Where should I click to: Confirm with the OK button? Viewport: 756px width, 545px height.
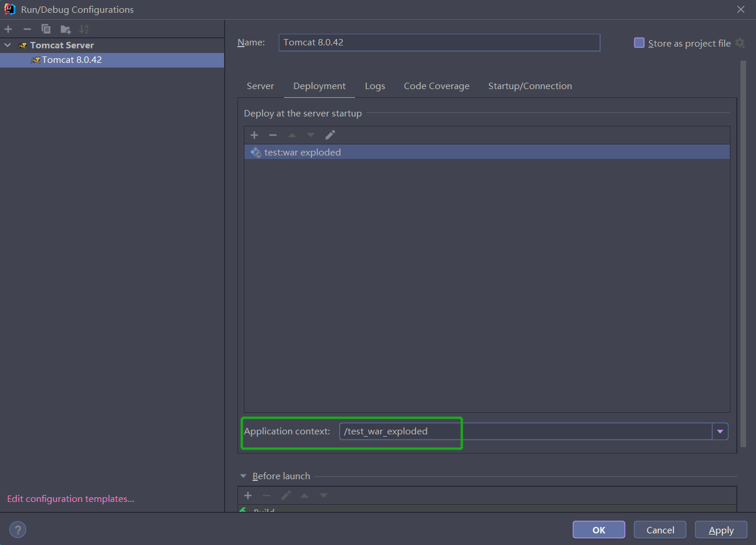tap(599, 530)
